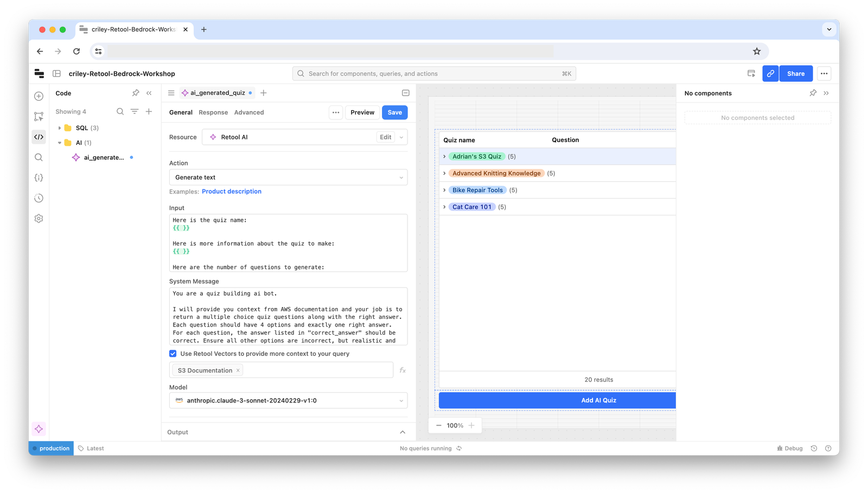Collapse the AI folder

click(60, 143)
